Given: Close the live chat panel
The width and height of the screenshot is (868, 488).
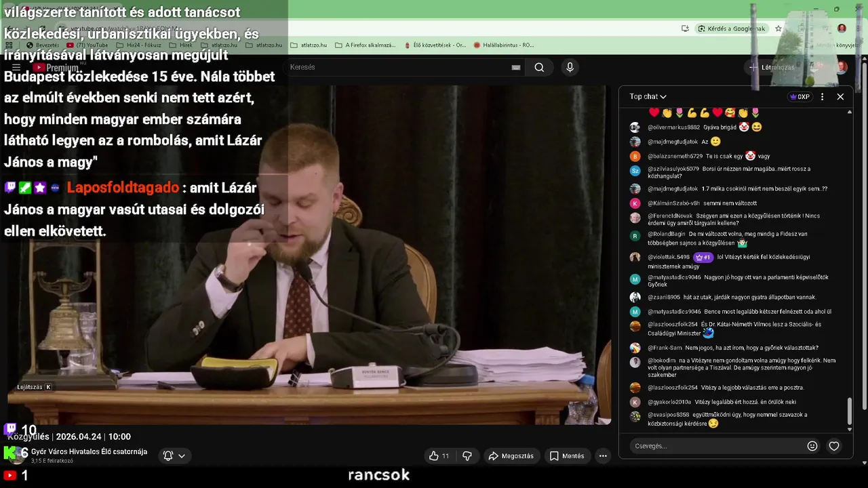Looking at the screenshot, I should click(840, 97).
